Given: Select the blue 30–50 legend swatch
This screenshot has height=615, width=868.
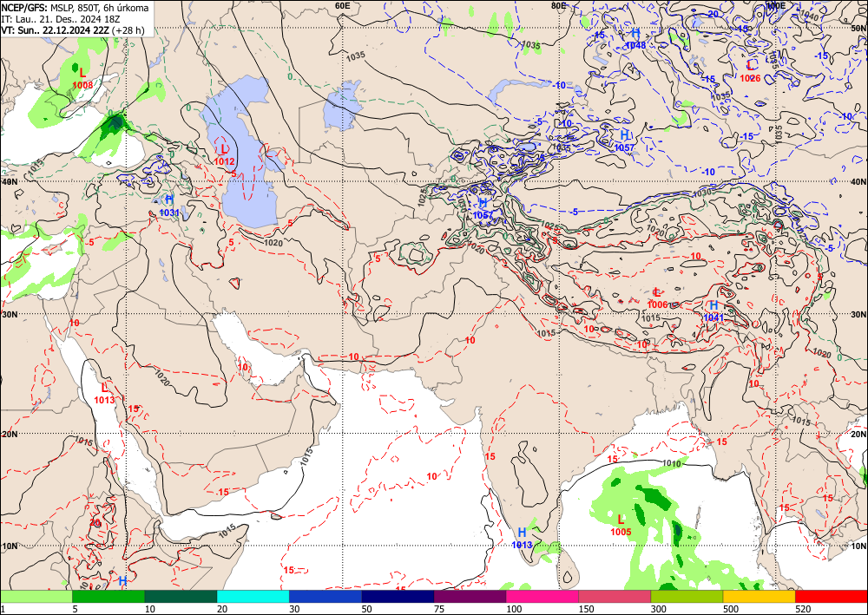Looking at the screenshot, I should pyautogui.click(x=325, y=597).
